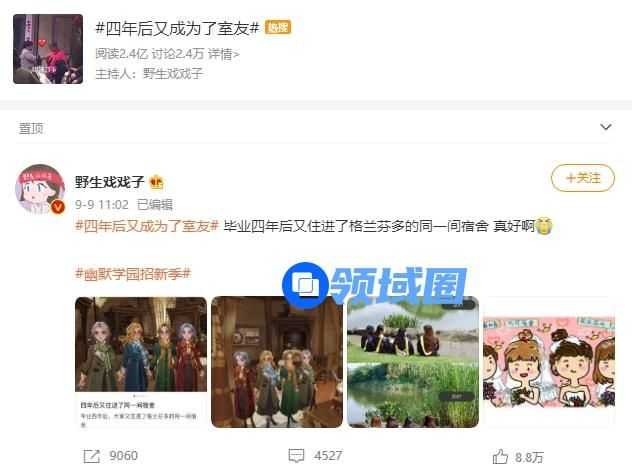View first game characters image
Screen dimensions: 632x472
click(141, 362)
